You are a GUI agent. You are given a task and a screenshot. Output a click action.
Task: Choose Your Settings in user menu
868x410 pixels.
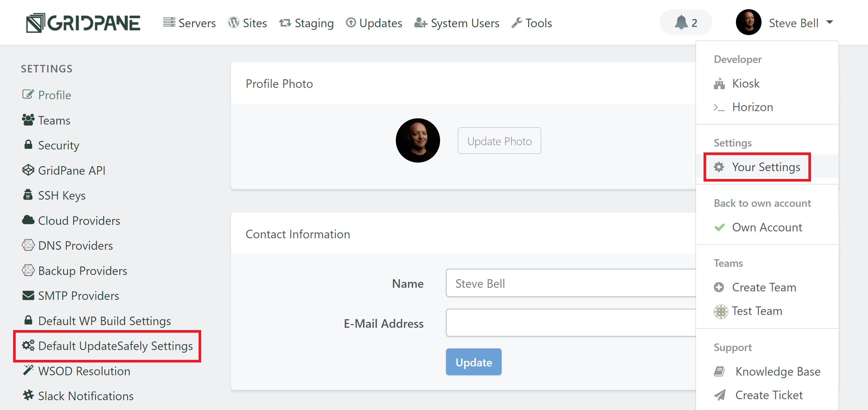click(x=767, y=167)
